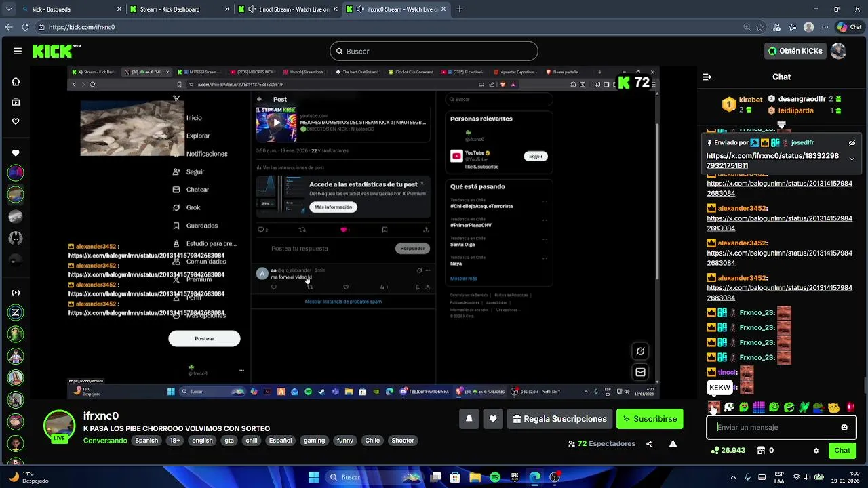The image size is (868, 488).
Task: Open chat settings gear
Action: (x=816, y=451)
